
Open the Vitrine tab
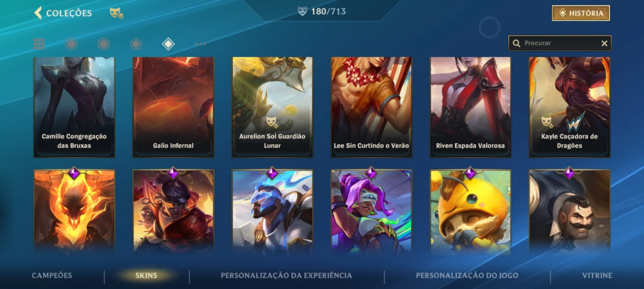point(597,276)
